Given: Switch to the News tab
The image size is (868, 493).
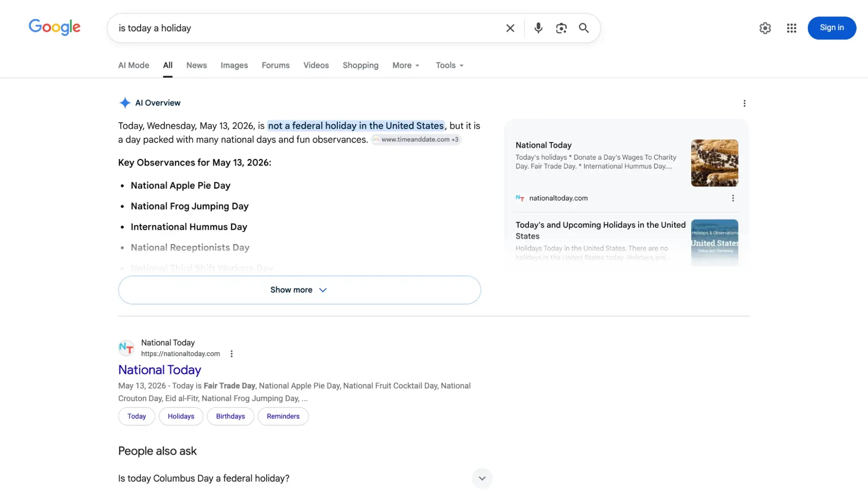Looking at the screenshot, I should (x=196, y=65).
